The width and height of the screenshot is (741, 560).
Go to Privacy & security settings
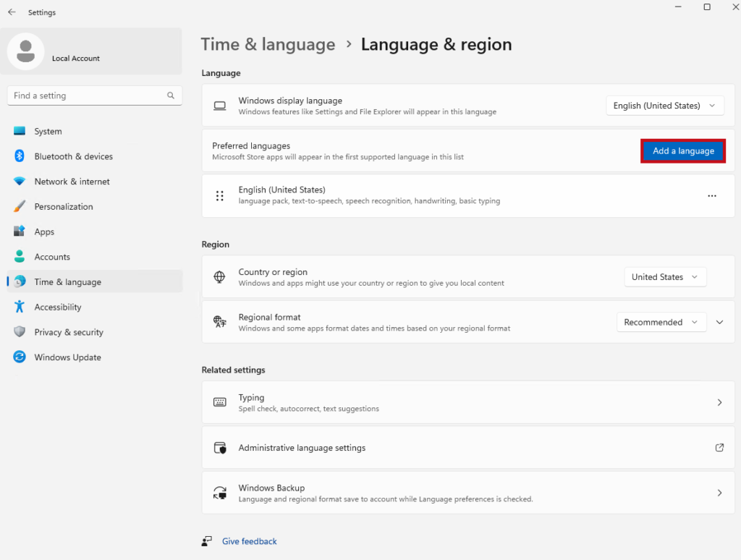coord(69,332)
